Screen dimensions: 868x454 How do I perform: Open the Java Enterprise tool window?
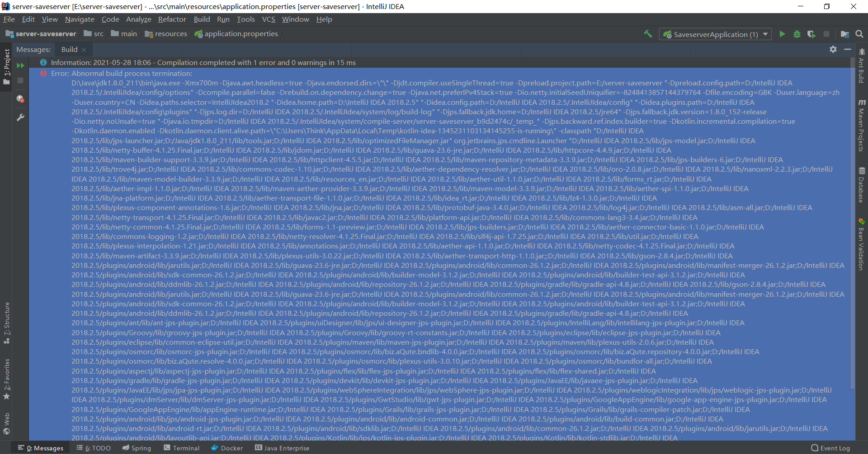point(282,448)
